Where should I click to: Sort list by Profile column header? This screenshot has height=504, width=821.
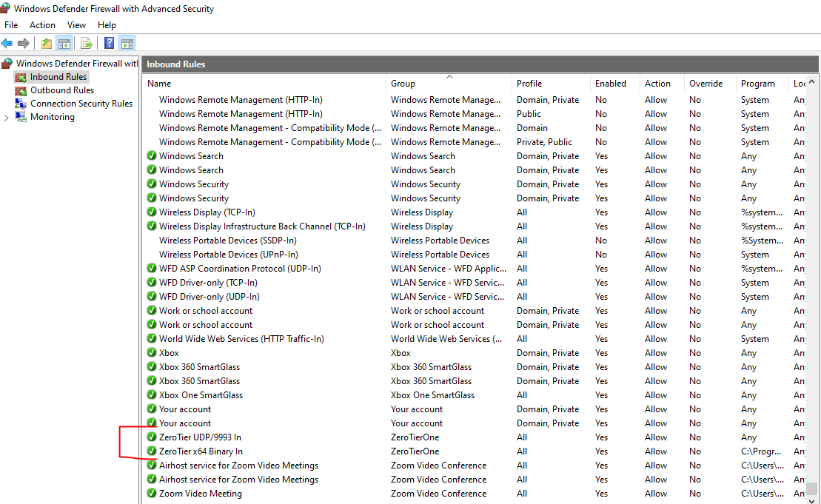pos(529,84)
